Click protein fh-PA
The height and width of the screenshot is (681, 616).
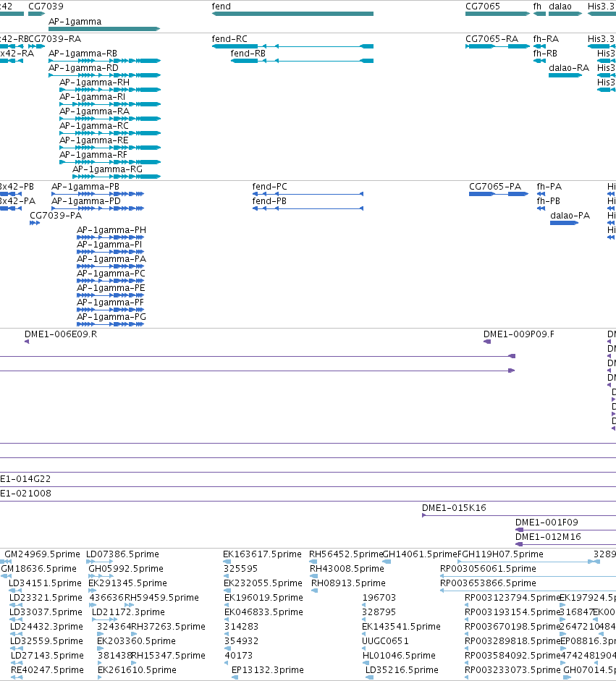click(x=541, y=194)
